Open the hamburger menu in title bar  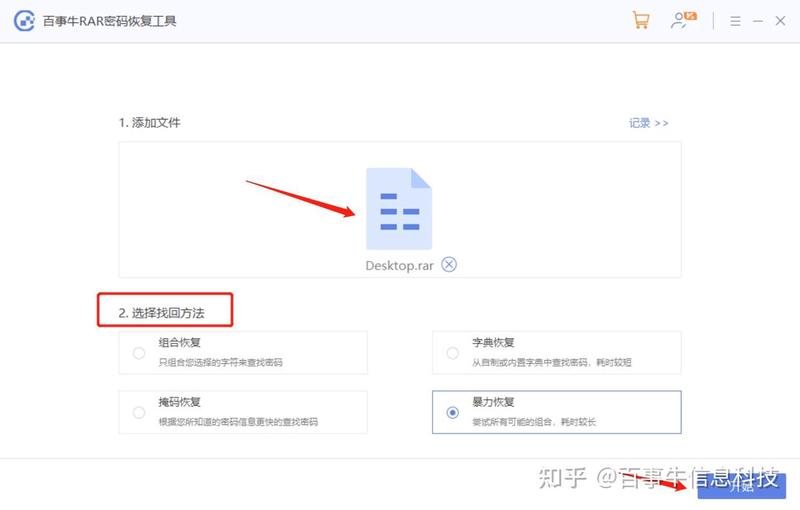(735, 21)
